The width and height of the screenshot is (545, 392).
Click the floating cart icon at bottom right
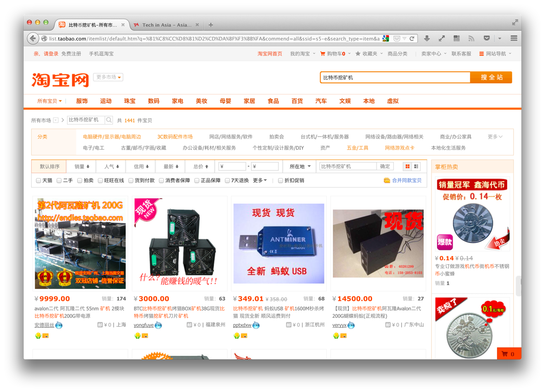(x=504, y=354)
